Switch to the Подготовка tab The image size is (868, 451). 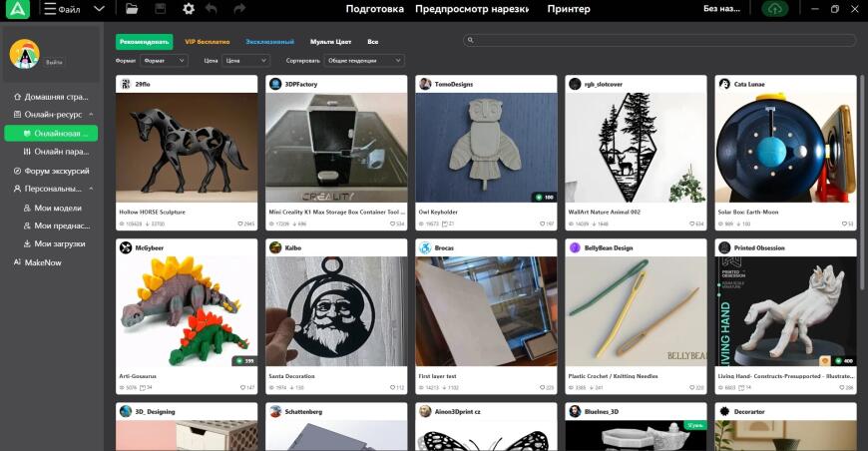(x=375, y=9)
